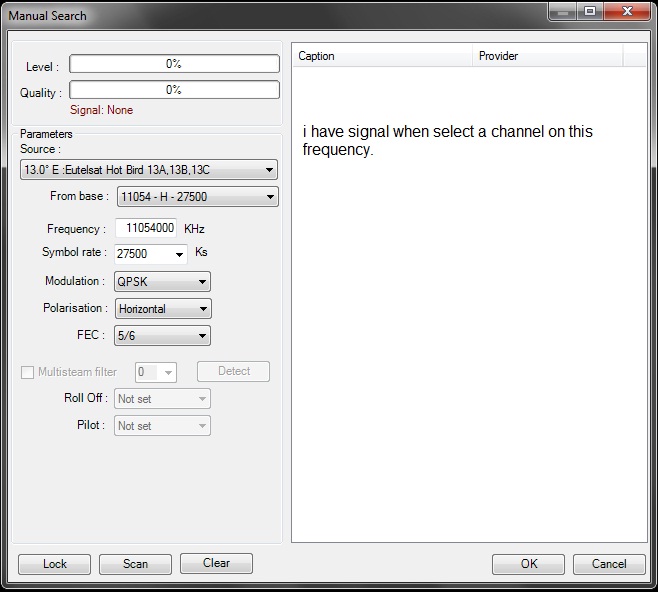The width and height of the screenshot is (658, 592).
Task: Open the satellite Source dropdown
Action: pos(148,170)
